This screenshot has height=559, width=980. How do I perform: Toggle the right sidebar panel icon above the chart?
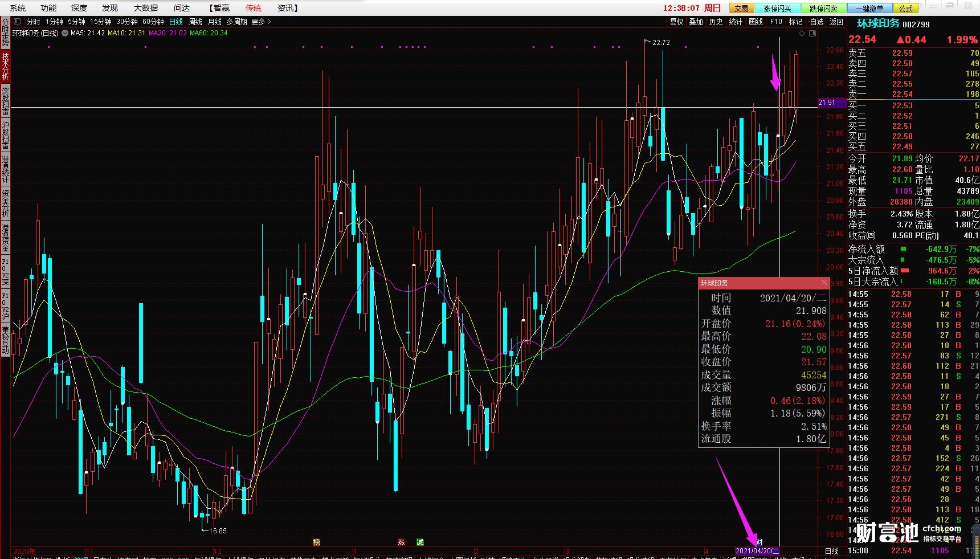pos(813,33)
